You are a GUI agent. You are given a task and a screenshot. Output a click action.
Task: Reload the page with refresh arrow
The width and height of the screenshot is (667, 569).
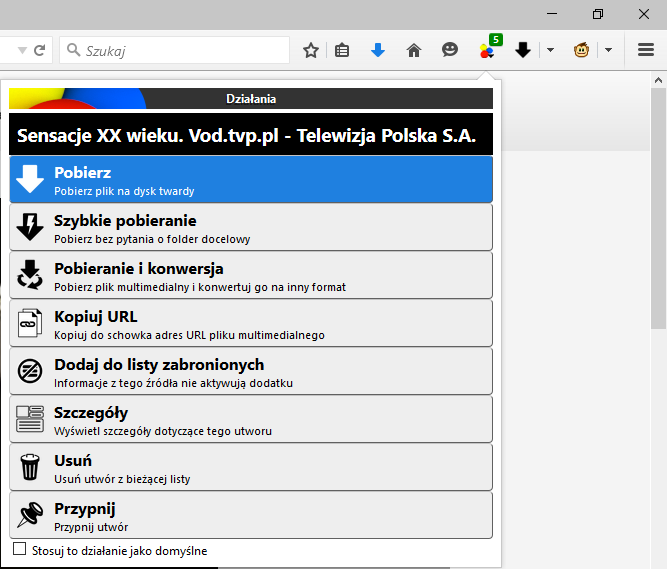[x=40, y=51]
